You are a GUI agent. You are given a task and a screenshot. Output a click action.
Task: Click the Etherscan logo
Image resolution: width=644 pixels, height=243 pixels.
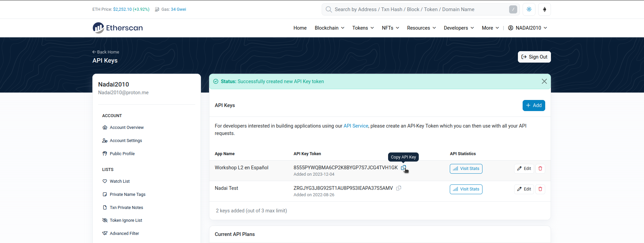click(x=118, y=28)
